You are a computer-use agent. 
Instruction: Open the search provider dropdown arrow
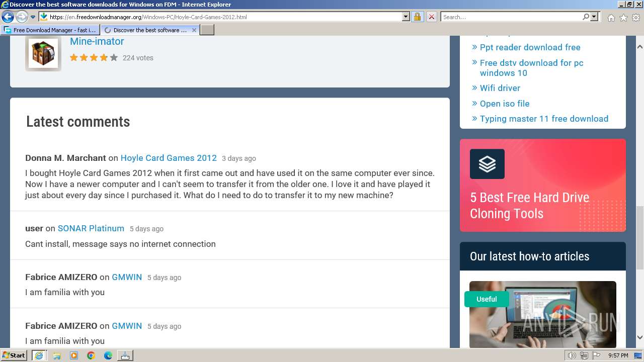[x=594, y=17]
